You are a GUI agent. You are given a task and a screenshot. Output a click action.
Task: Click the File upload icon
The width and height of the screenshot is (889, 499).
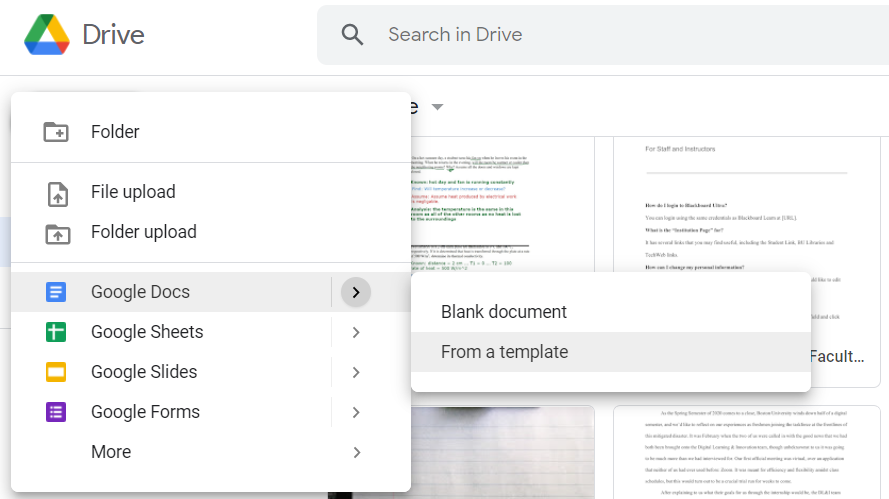(57, 194)
